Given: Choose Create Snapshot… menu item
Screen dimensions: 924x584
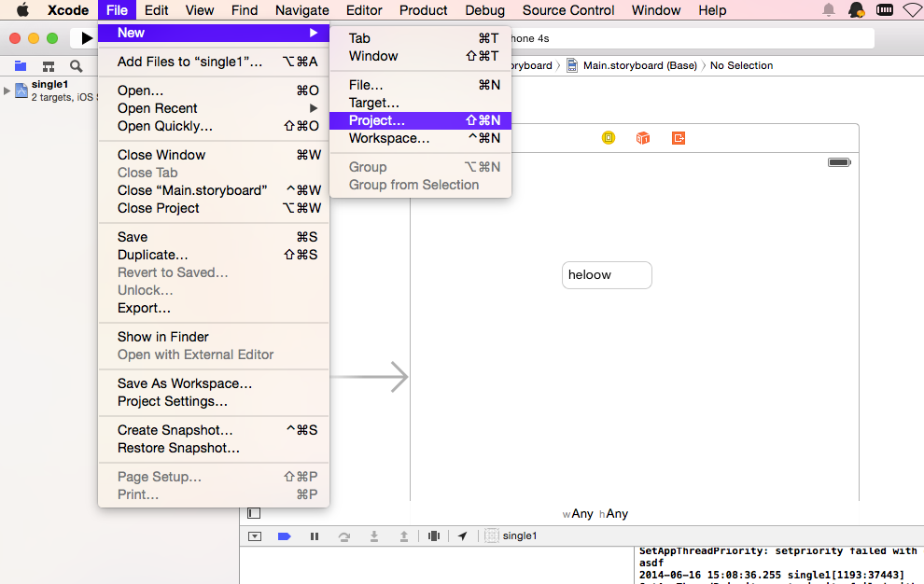Looking at the screenshot, I should coord(214,430).
